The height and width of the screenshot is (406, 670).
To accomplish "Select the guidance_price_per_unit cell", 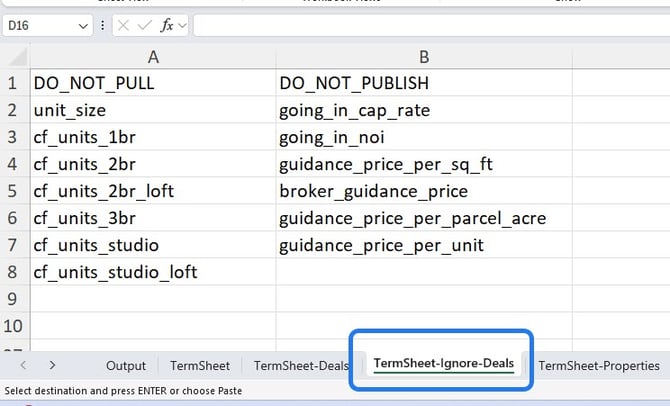I will click(424, 244).
